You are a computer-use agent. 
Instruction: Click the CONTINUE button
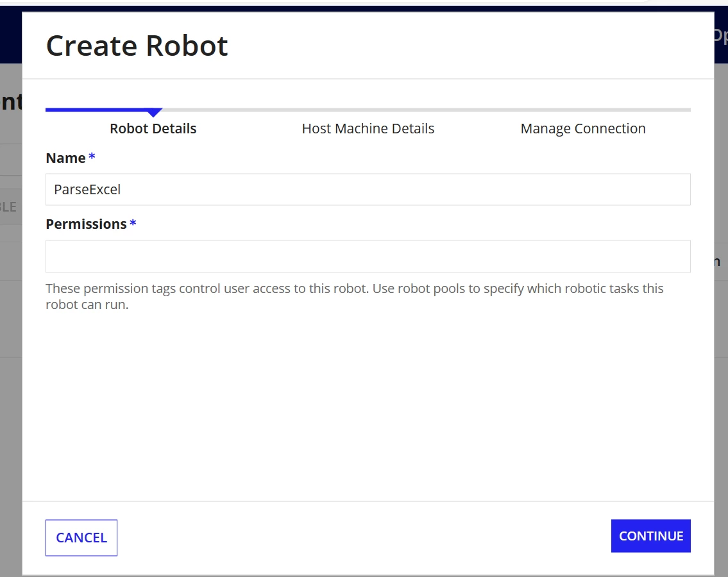pyautogui.click(x=650, y=536)
